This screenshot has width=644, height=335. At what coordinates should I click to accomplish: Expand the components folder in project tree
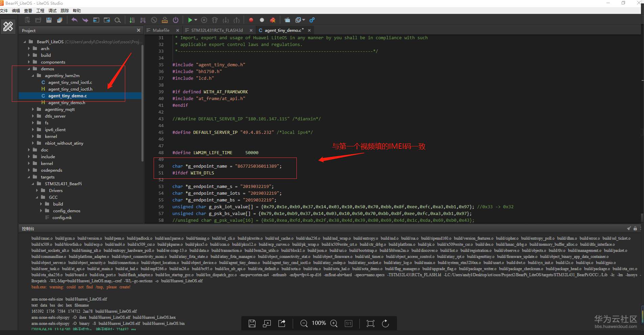(x=29, y=62)
